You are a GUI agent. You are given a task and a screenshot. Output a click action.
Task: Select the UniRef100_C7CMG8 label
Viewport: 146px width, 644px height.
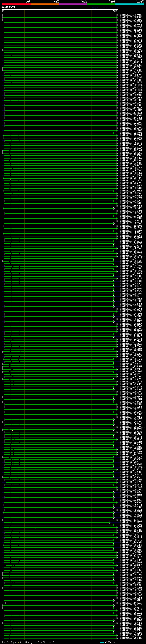[x=131, y=145]
